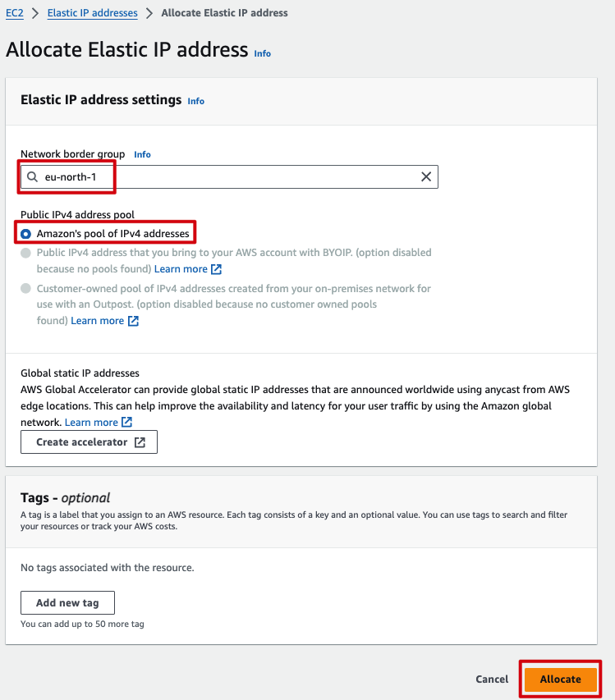Open Info link next to Network border group

pyautogui.click(x=142, y=154)
